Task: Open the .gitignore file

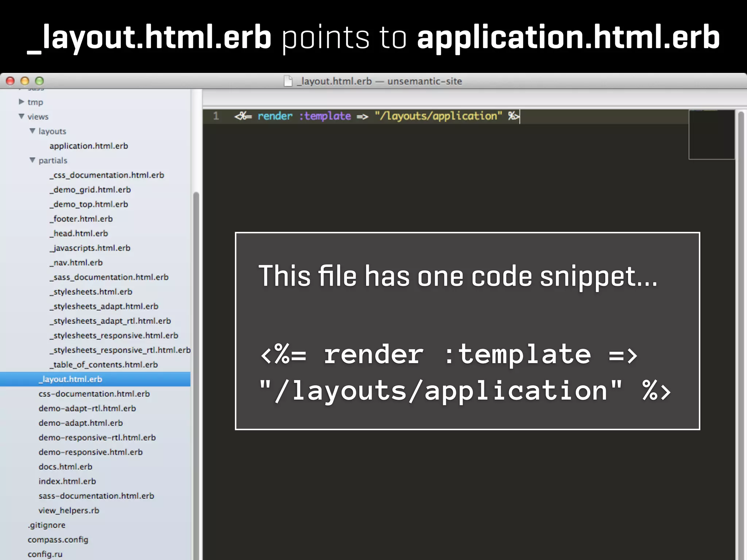Action: click(47, 525)
